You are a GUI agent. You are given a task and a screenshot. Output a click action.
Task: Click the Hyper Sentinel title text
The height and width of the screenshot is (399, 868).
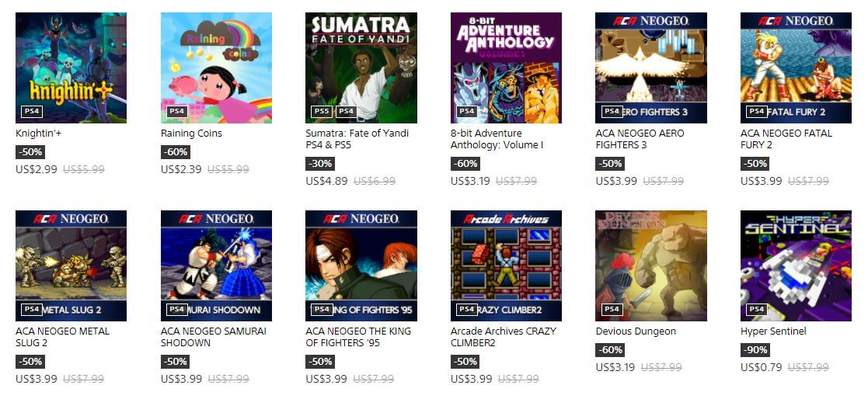point(773,331)
